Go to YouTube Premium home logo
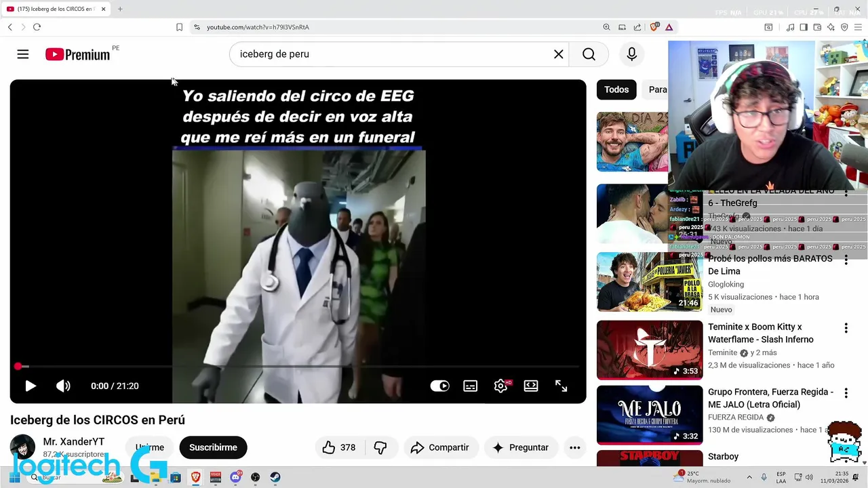Image resolution: width=868 pixels, height=488 pixels. coord(77,54)
